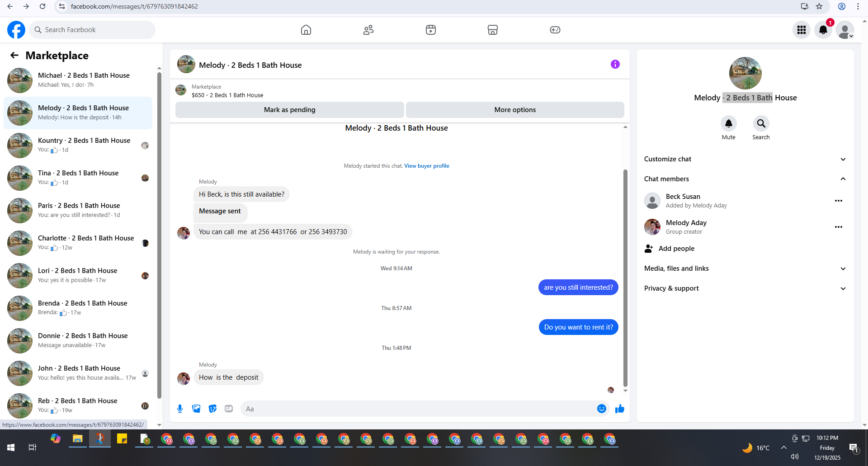Collapse Chat members section
Screen dimensions: 868x466
[745, 179]
